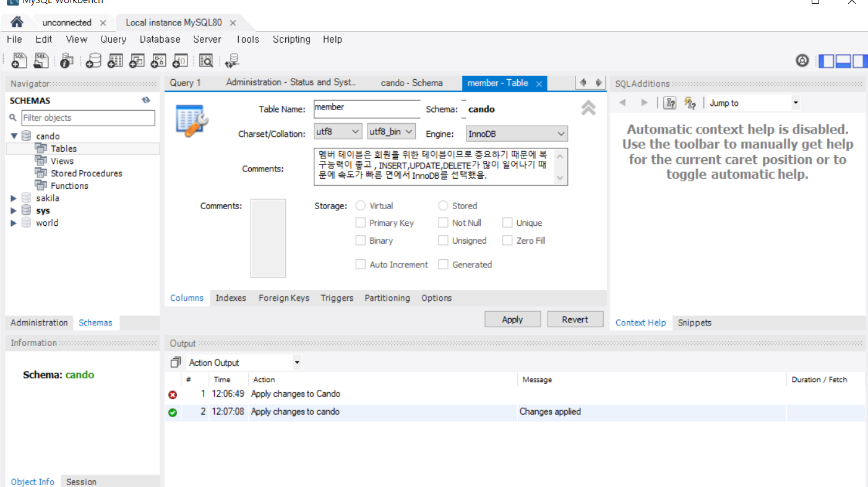Create a new function toolbar icon

click(180, 61)
